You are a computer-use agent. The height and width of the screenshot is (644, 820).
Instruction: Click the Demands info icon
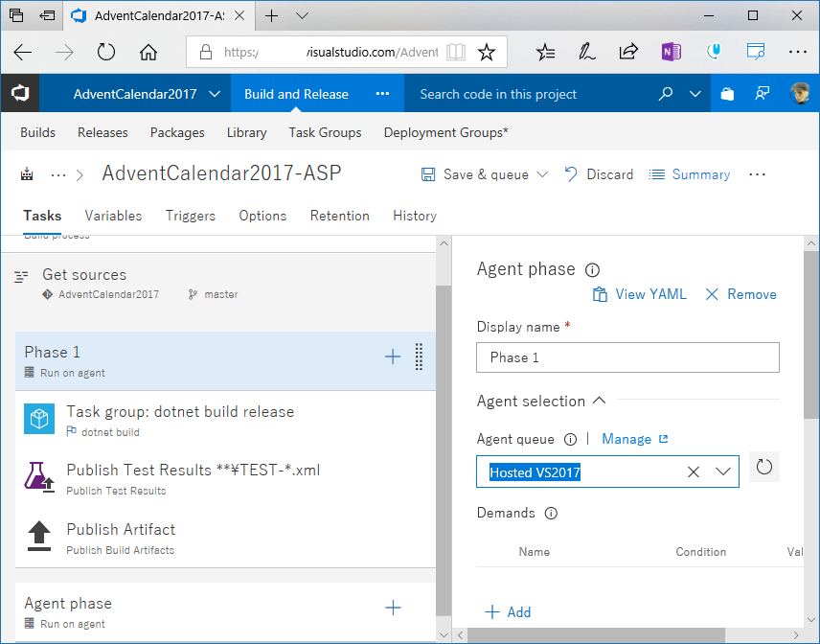pyautogui.click(x=551, y=514)
